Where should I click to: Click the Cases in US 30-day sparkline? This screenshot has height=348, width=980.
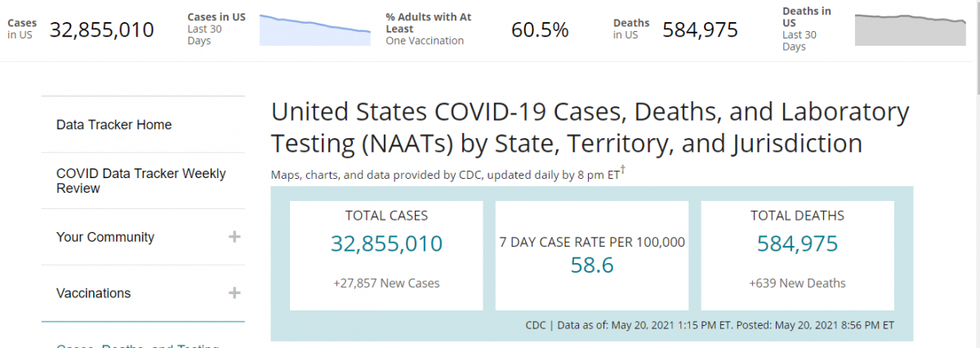314,29
